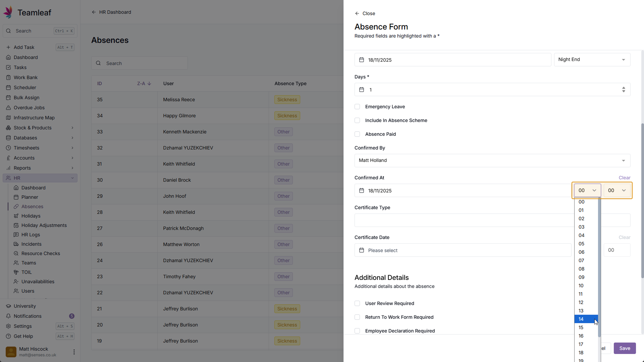The width and height of the screenshot is (644, 362).
Task: Check Return To Work Form Required
Action: tap(357, 317)
